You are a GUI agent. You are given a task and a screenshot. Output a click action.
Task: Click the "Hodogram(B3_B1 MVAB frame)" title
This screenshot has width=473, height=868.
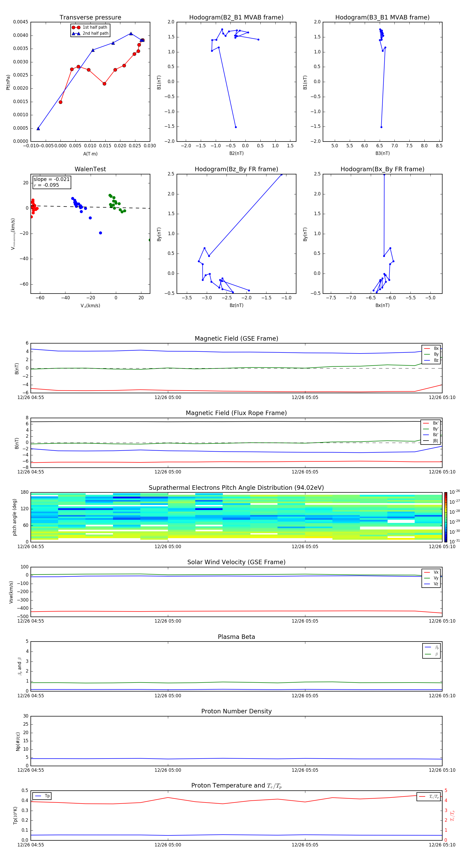pos(382,18)
